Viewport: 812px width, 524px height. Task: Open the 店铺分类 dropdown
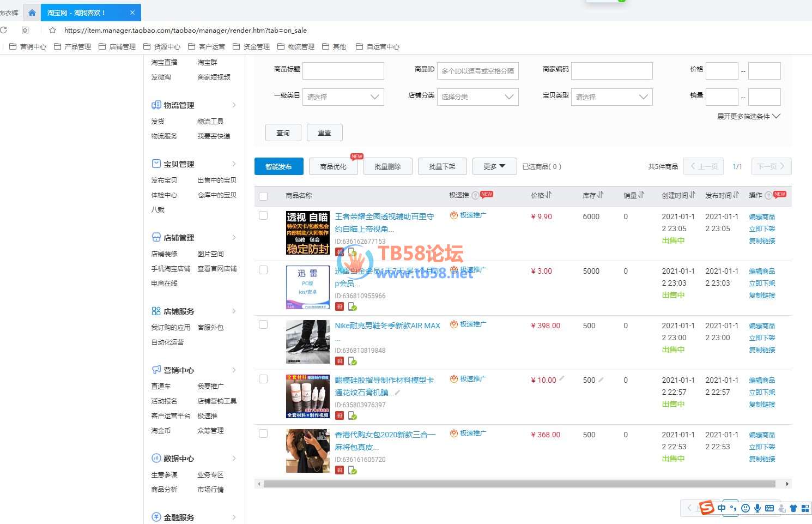[478, 97]
